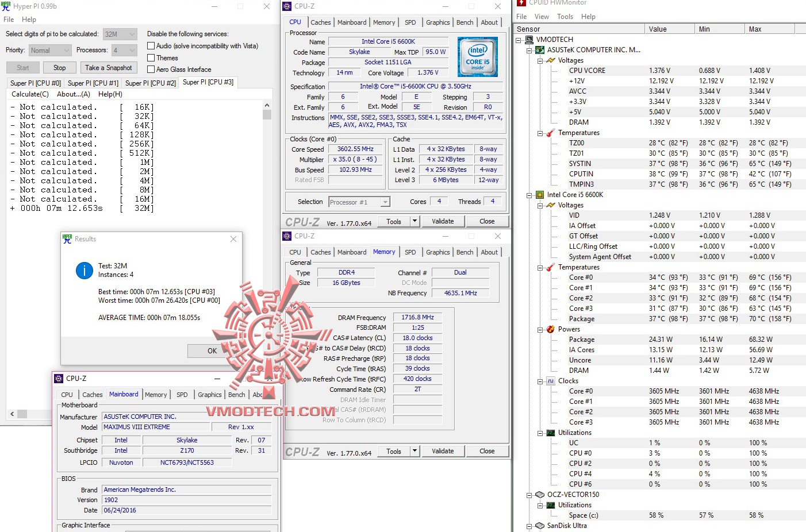Click the Clocks icon in the sensor tree
Viewport: 806px width, 532px height.
click(550, 380)
